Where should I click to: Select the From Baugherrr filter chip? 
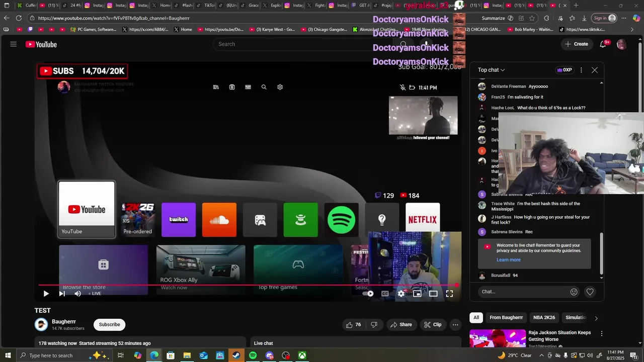[x=506, y=318]
